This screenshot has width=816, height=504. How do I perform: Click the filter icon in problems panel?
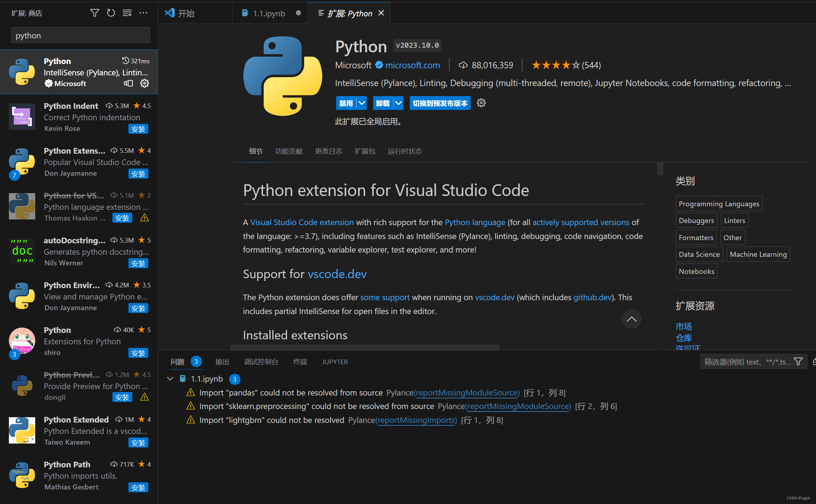[798, 362]
